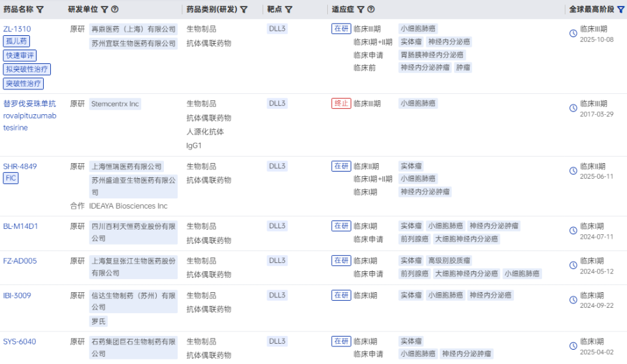Open the SHR-4849 drug details
Viewport: 627px width, 364px height.
20,166
